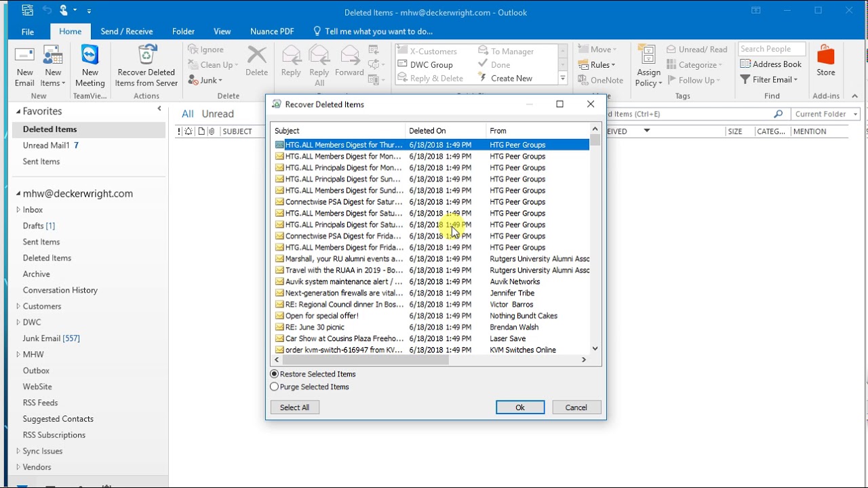Select the Auvik system maintenance alert message
The height and width of the screenshot is (488, 868).
[431, 282]
